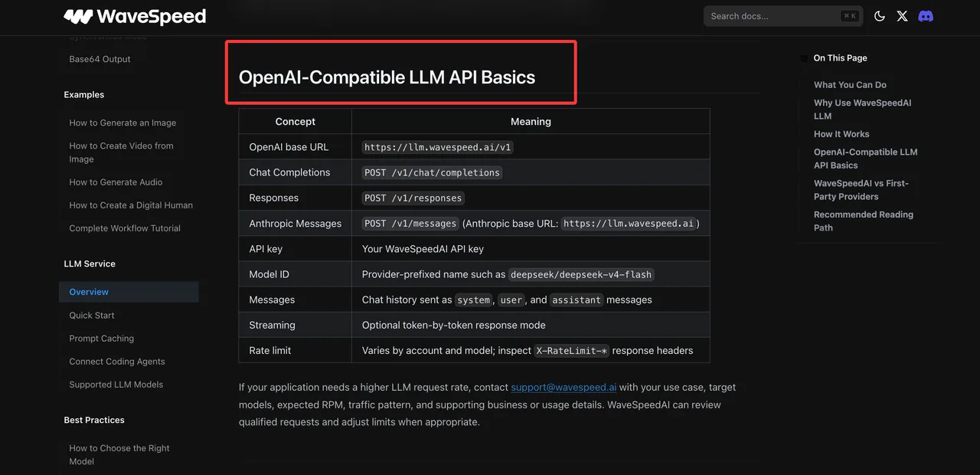This screenshot has height=475, width=980.
Task: Open Supported LLM Models page
Action: 116,385
